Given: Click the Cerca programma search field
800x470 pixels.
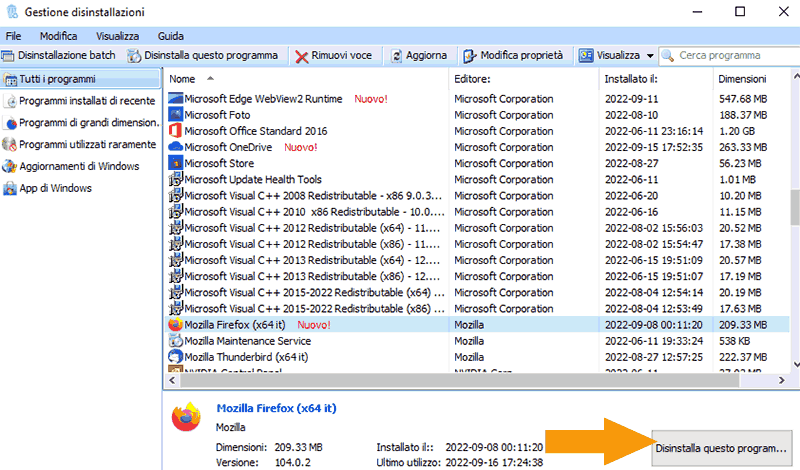Looking at the screenshot, I should pyautogui.click(x=735, y=56).
